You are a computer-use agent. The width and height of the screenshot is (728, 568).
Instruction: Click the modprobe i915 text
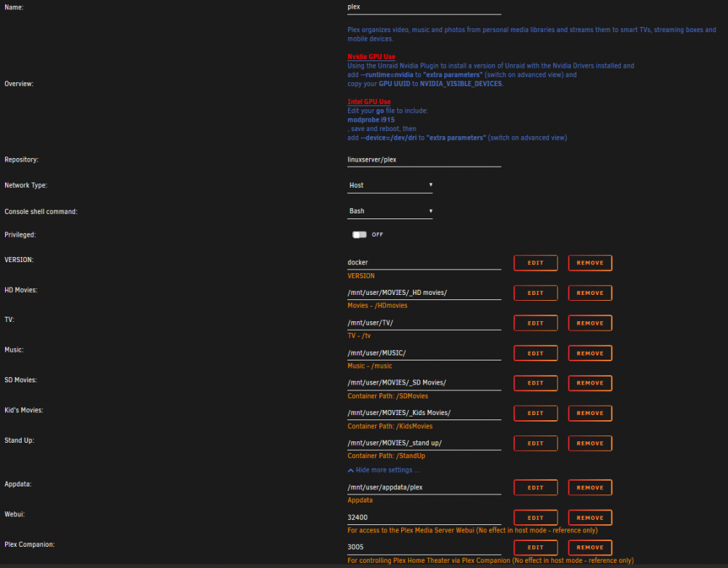click(371, 120)
